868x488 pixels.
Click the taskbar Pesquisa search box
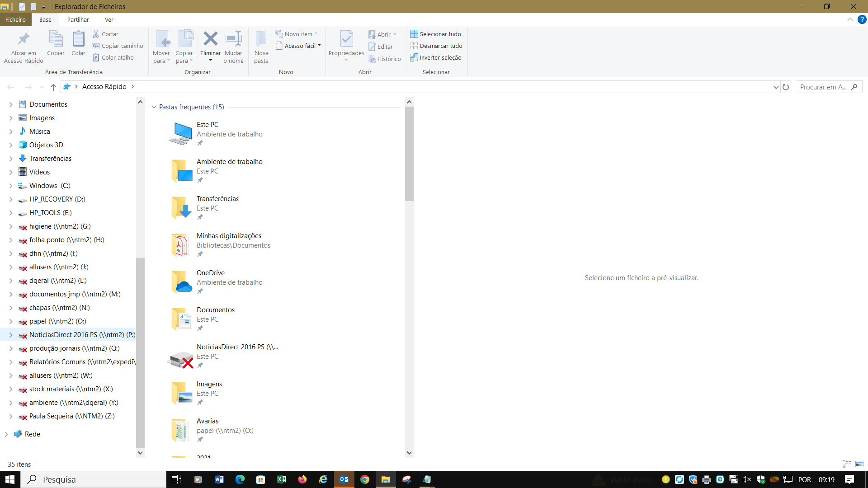(x=94, y=479)
